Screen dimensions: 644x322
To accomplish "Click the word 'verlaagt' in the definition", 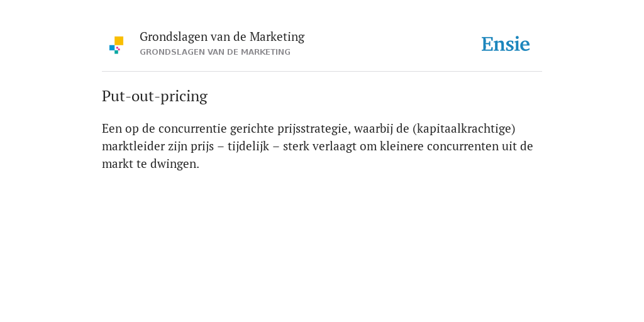I will point(337,146).
